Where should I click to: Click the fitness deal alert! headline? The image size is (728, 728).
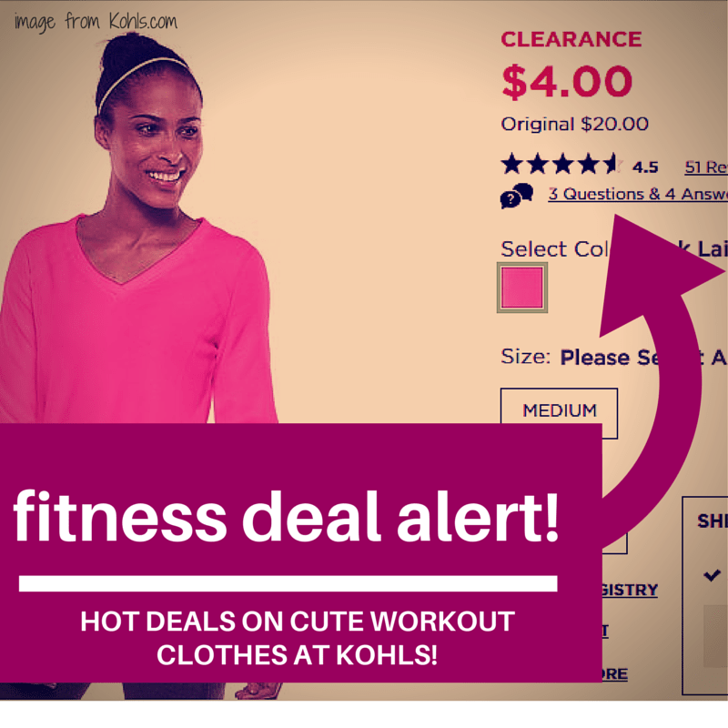tap(286, 516)
